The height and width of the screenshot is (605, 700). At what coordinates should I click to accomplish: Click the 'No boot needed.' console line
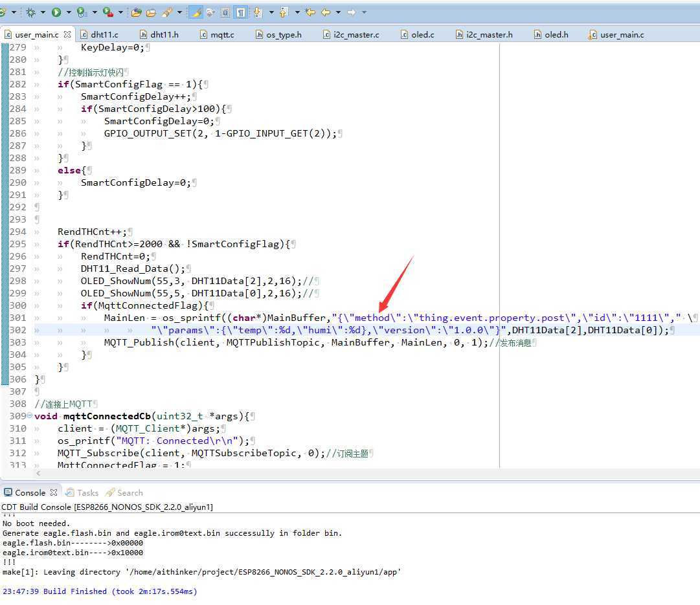(x=36, y=523)
